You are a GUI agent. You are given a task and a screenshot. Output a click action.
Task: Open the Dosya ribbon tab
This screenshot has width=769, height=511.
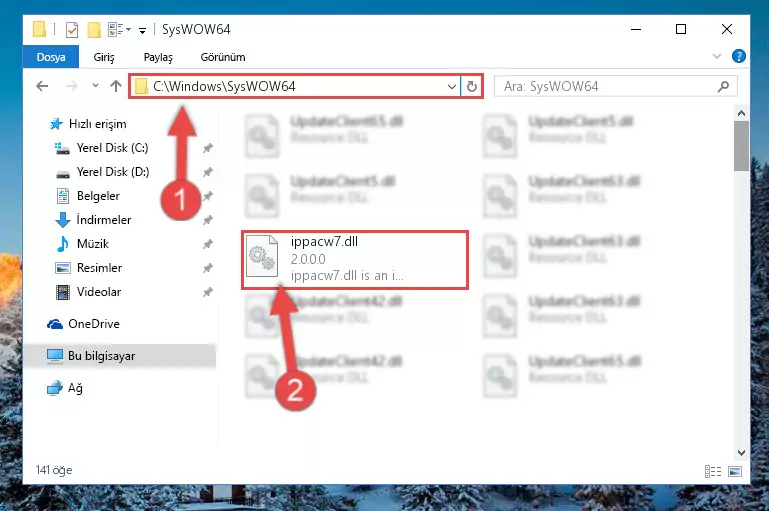[51, 57]
